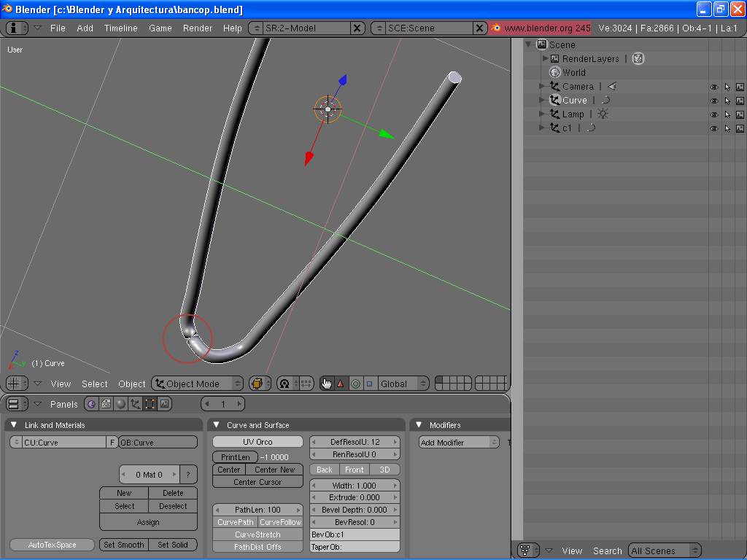The height and width of the screenshot is (560, 747).
Task: Open the Global orientation dropdown
Action: tap(403, 384)
